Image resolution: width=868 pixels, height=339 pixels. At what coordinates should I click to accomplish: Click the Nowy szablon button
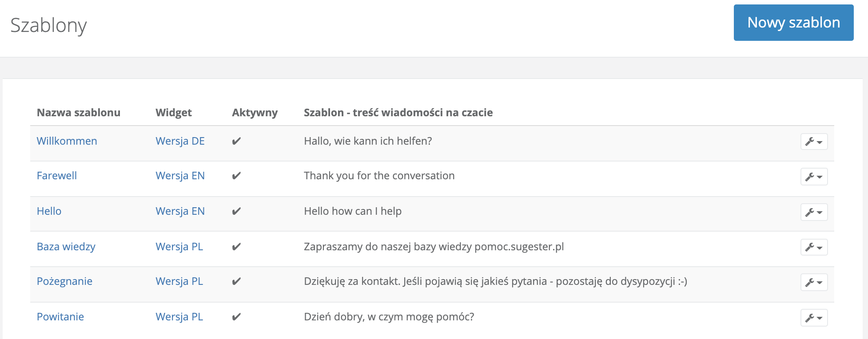(793, 23)
